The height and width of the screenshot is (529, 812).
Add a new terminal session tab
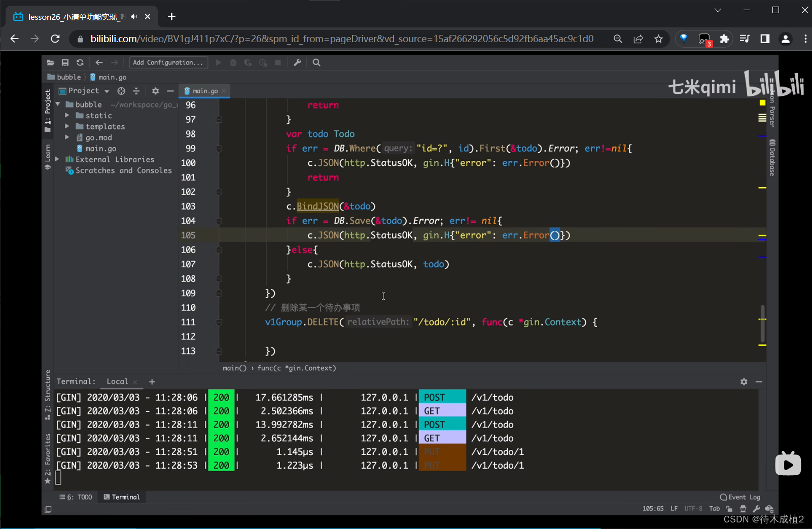tap(152, 381)
